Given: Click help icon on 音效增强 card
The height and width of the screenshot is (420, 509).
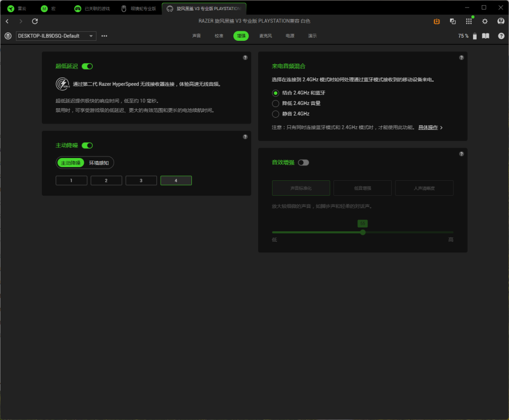Looking at the screenshot, I should 461,154.
